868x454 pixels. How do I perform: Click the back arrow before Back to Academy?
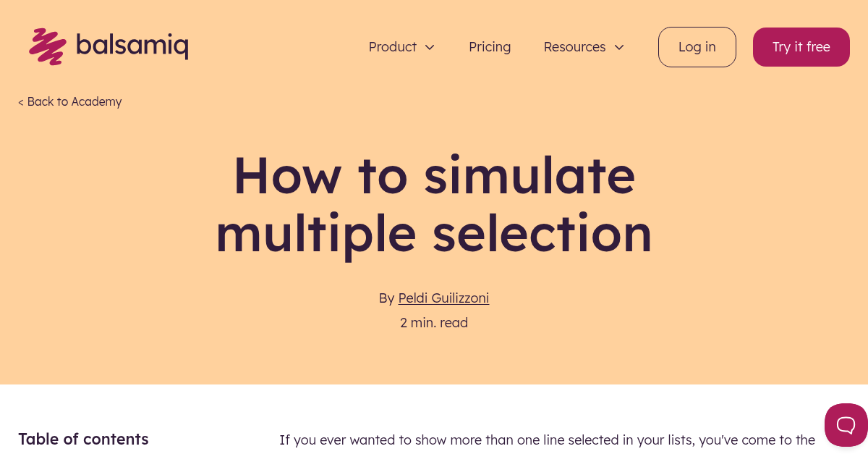click(x=21, y=102)
